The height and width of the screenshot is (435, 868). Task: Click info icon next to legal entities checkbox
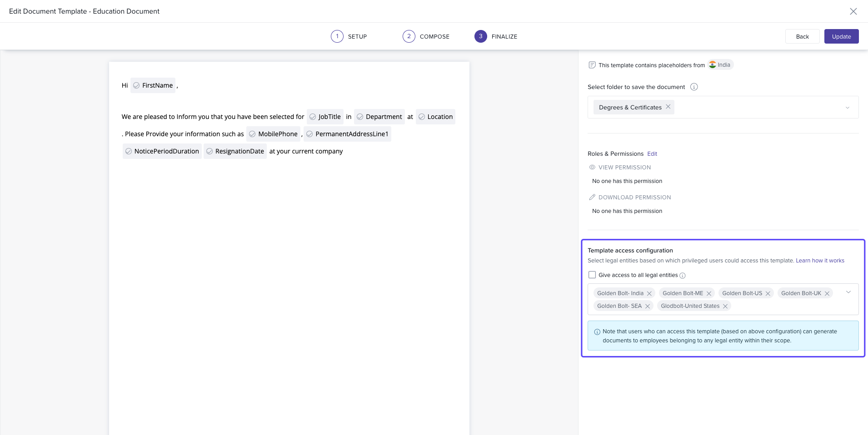[683, 276]
